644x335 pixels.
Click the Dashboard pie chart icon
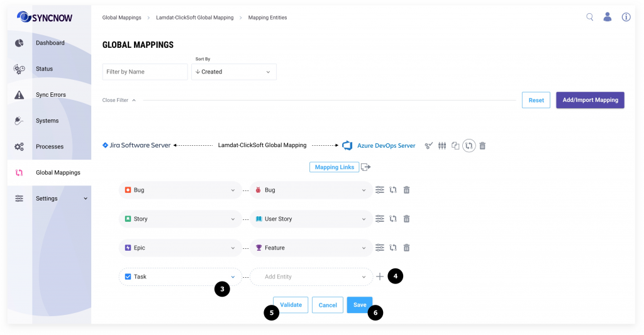point(19,43)
